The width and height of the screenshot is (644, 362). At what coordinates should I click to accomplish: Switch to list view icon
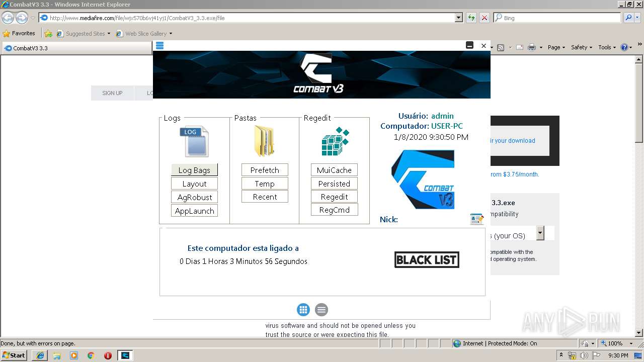pos(321,310)
